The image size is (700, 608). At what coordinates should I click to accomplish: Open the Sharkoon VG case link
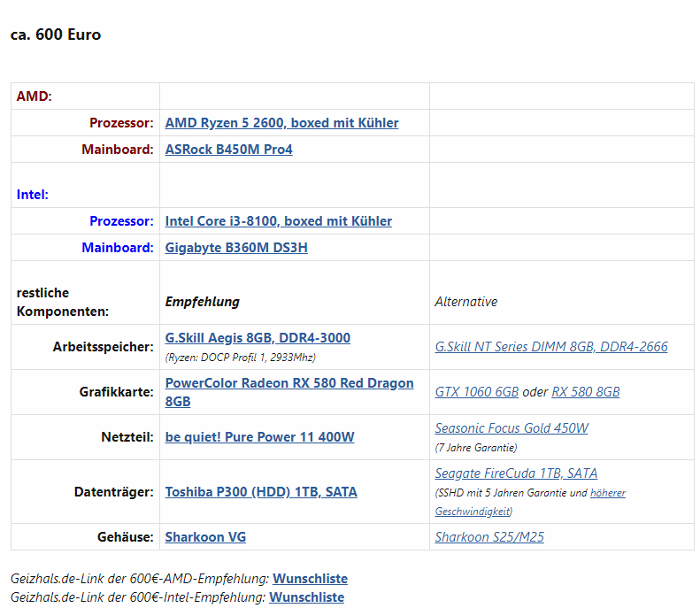coord(205,537)
